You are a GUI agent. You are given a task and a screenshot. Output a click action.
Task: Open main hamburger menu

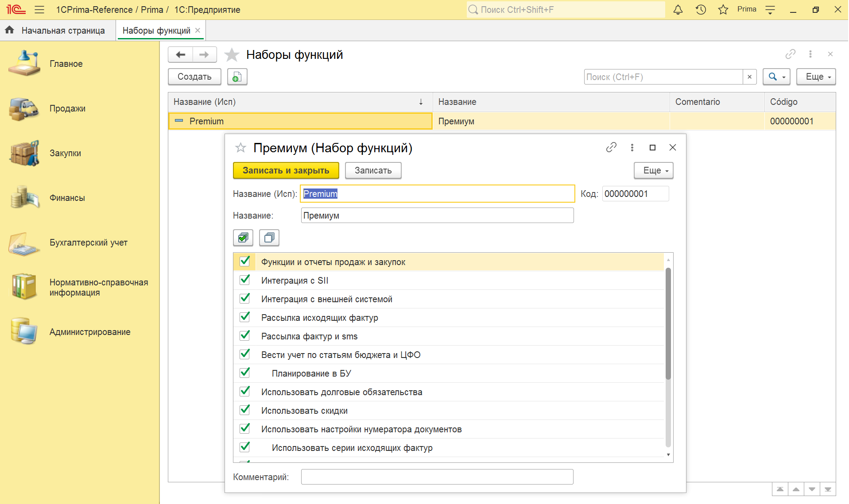tap(39, 10)
